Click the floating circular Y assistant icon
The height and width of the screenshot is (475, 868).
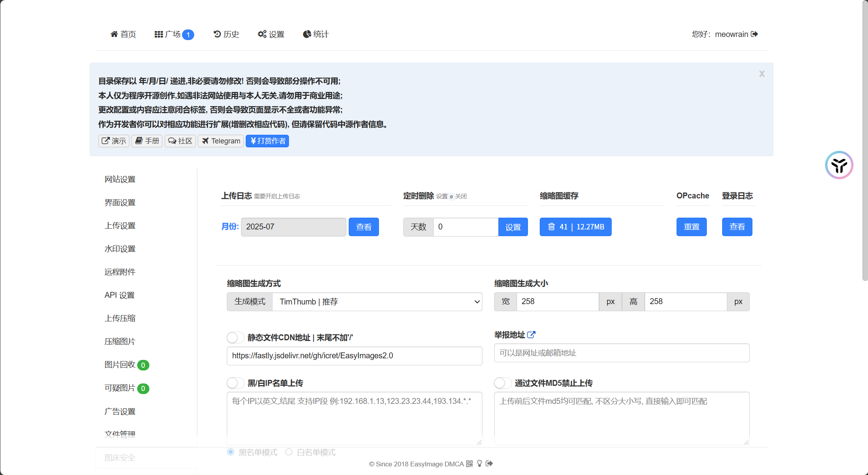tap(839, 165)
